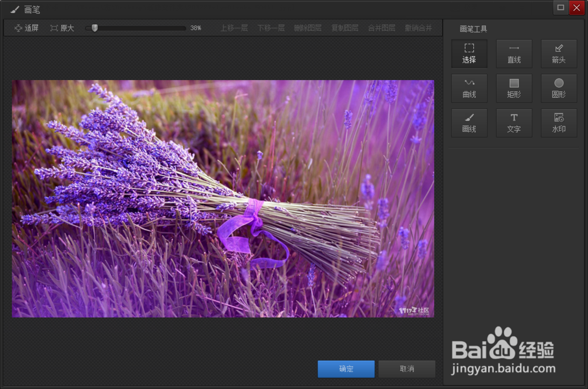588x389 pixels.
Task: Click 删除图层 to delete the layer
Action: [x=308, y=28]
